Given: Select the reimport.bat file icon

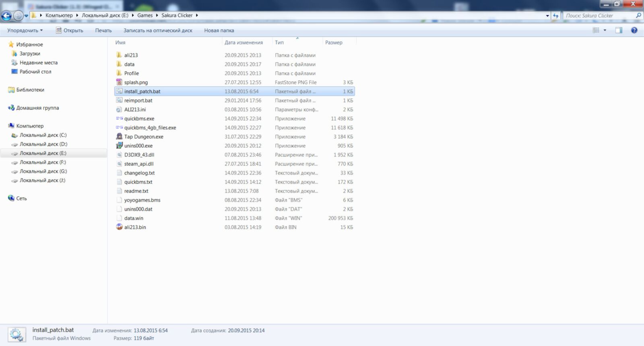Looking at the screenshot, I should point(119,100).
